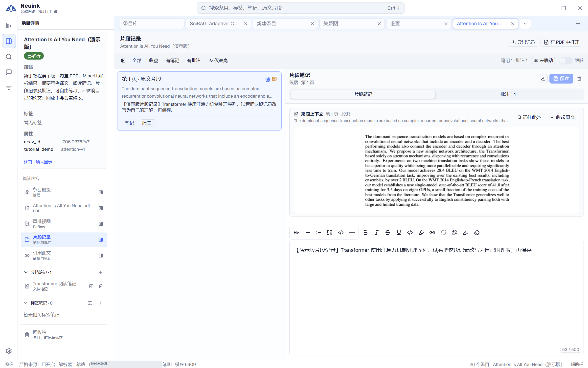Toggle the 未联动 link state chip
The height and width of the screenshot is (368, 588).
point(543,61)
